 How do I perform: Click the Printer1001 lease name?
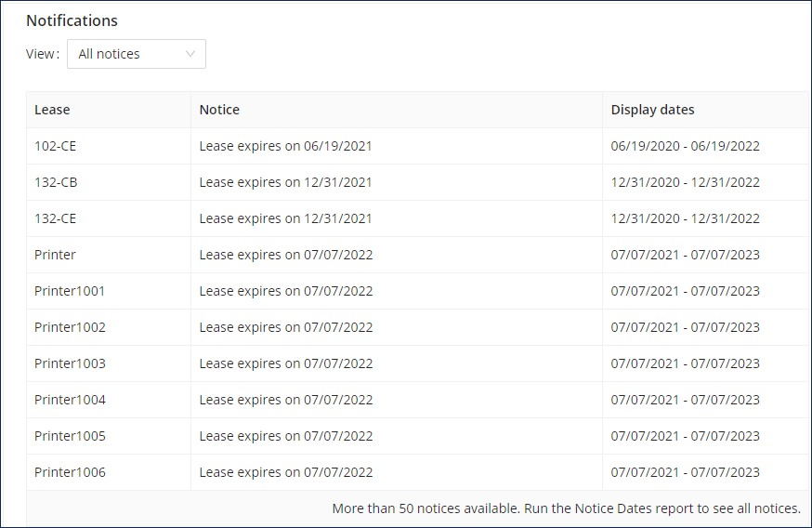[x=70, y=291]
